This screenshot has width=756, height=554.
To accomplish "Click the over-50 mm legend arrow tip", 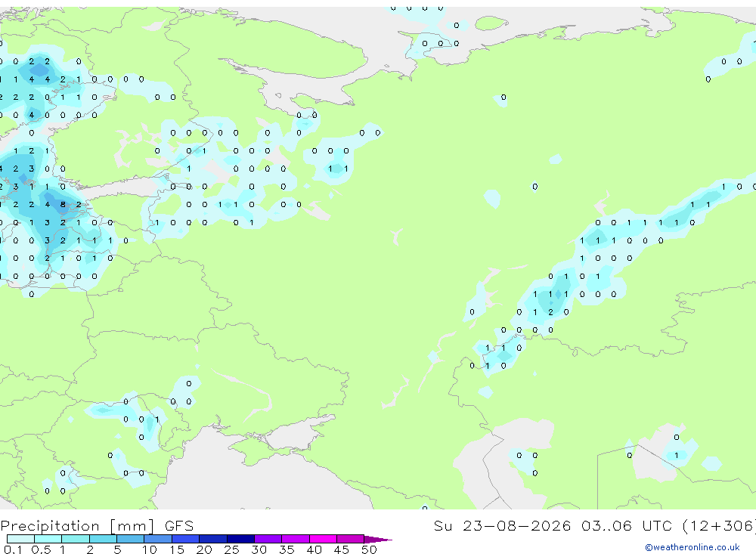I will (379, 540).
